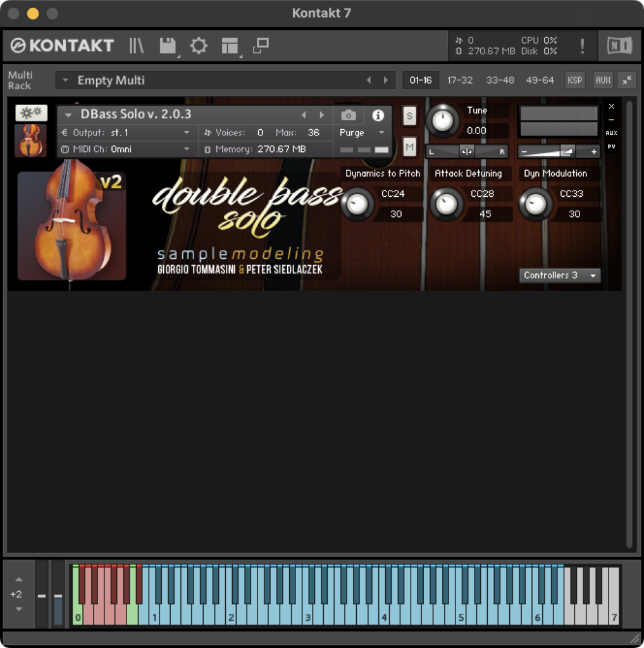Click the Max voices value 36

(x=314, y=133)
